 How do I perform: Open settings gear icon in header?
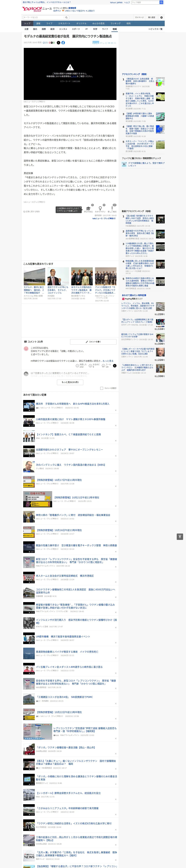coord(161,18)
